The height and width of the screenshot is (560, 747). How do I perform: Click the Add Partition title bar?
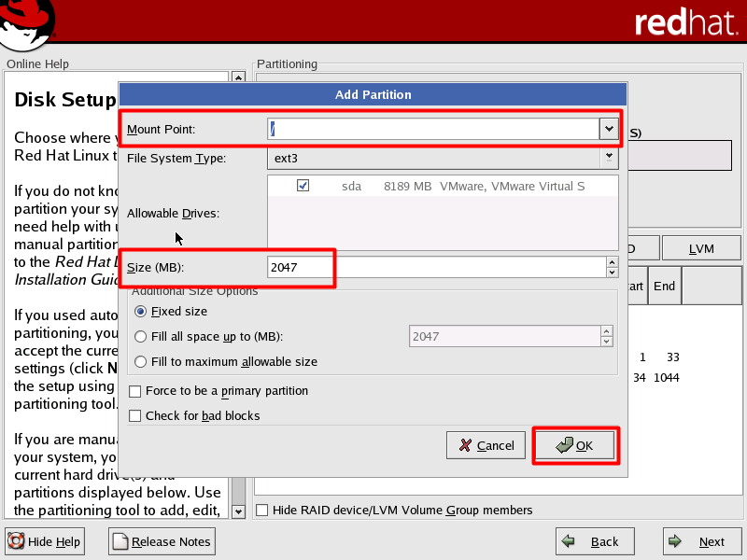(373, 94)
